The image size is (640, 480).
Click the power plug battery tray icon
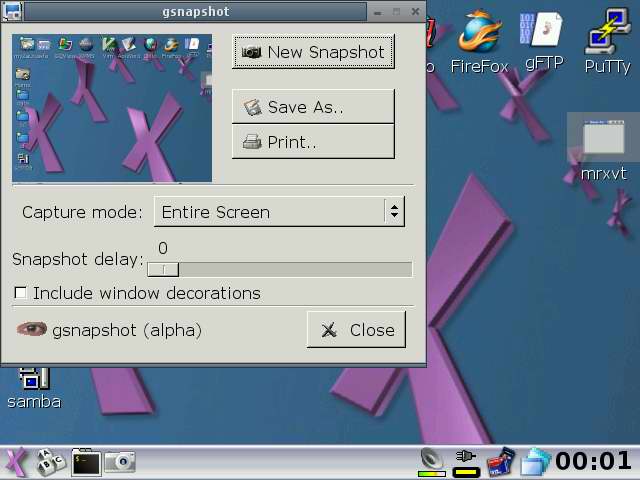[x=465, y=461]
